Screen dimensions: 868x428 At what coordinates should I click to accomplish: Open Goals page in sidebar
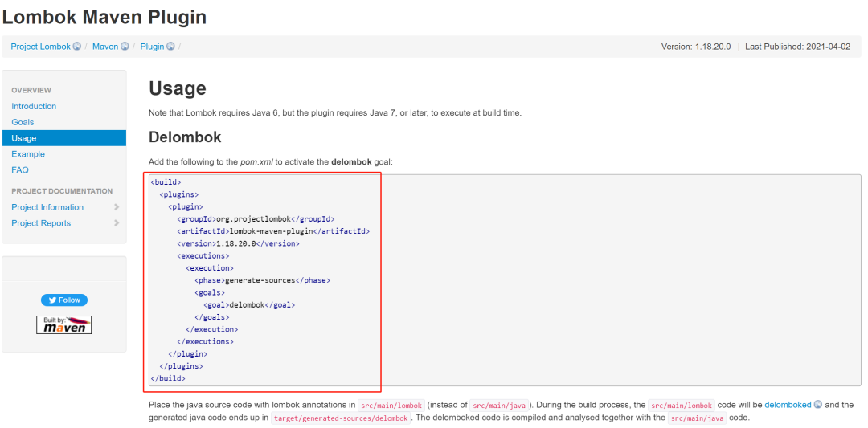click(23, 122)
